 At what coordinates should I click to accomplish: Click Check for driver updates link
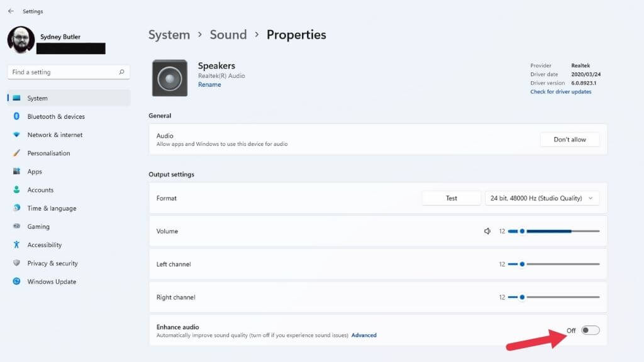pyautogui.click(x=560, y=92)
